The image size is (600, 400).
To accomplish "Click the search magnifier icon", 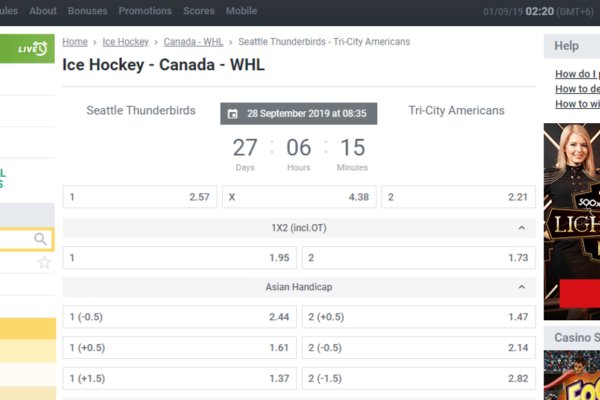I will coord(41,239).
